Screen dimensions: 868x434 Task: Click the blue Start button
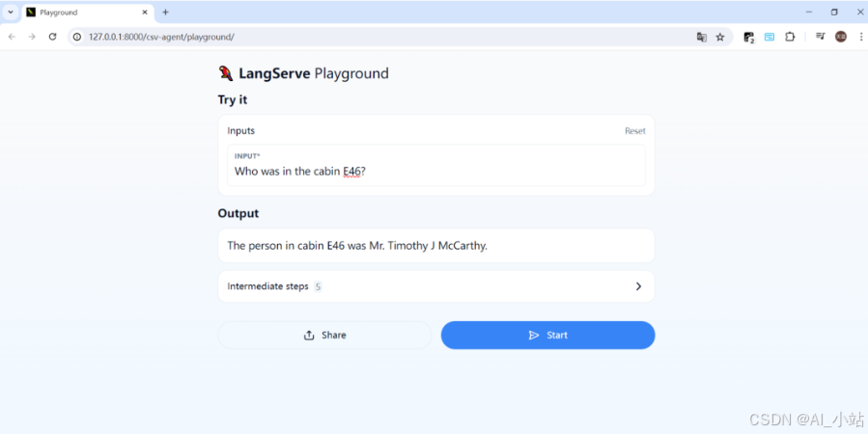[547, 335]
